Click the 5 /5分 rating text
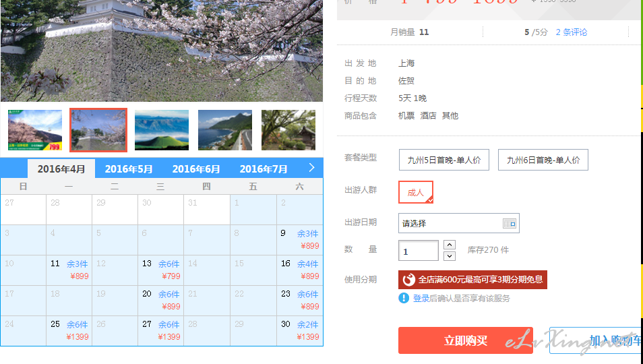 [x=536, y=32]
